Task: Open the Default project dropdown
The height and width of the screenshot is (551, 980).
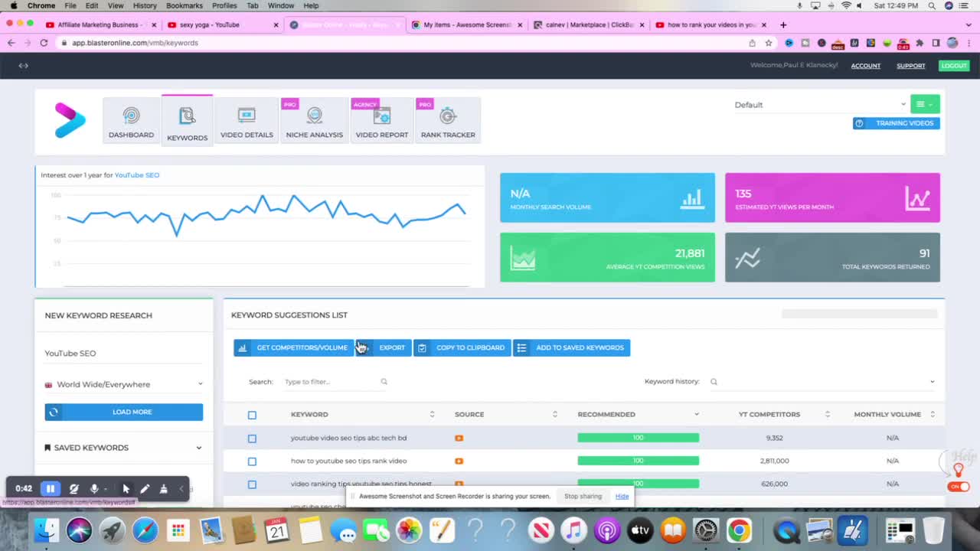Action: (x=819, y=105)
